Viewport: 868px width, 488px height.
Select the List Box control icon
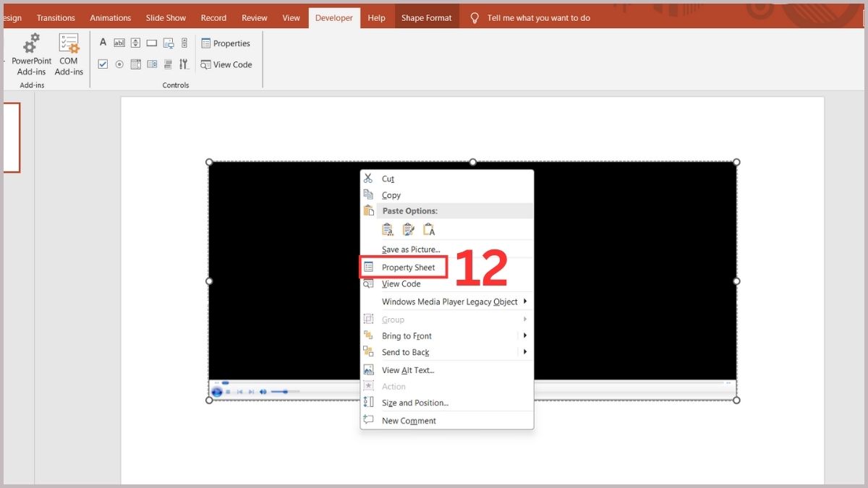click(x=135, y=64)
